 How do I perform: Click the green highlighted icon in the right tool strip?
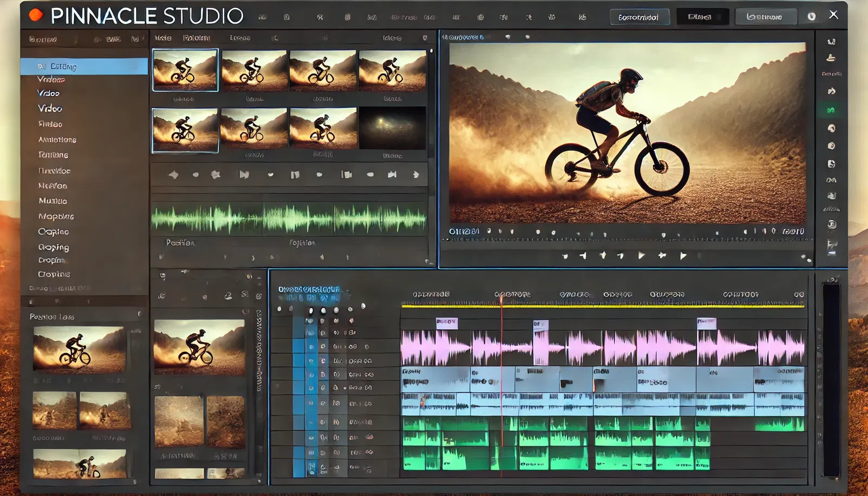(831, 110)
